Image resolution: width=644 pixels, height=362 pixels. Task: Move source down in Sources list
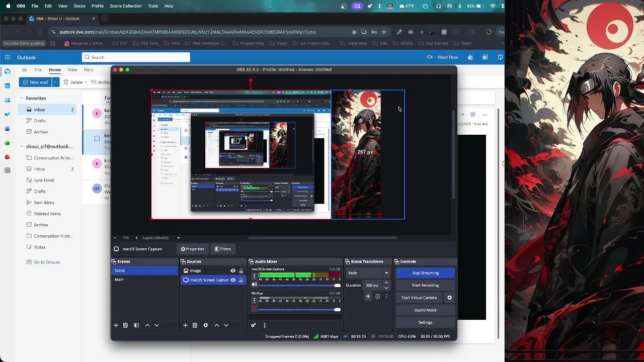pos(226,325)
